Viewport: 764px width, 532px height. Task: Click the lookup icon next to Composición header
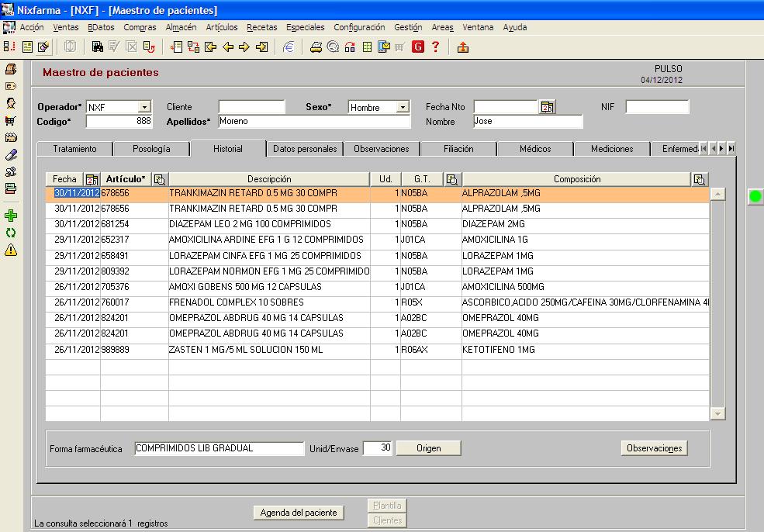click(x=699, y=179)
